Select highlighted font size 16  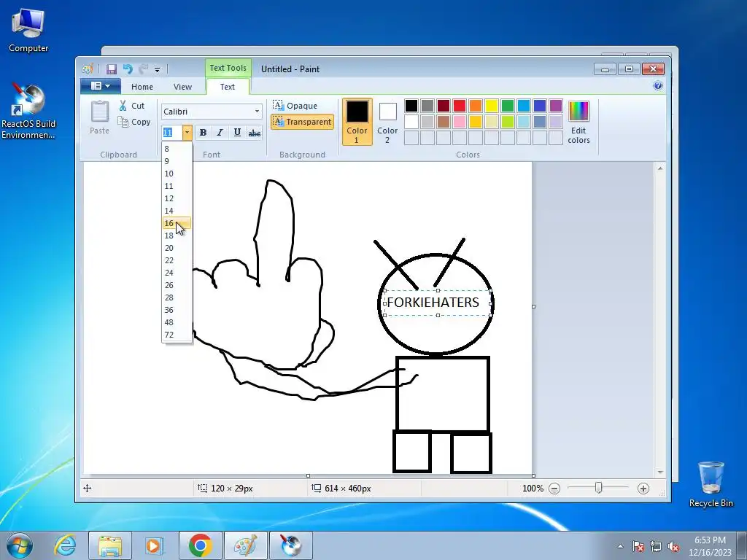click(x=177, y=223)
